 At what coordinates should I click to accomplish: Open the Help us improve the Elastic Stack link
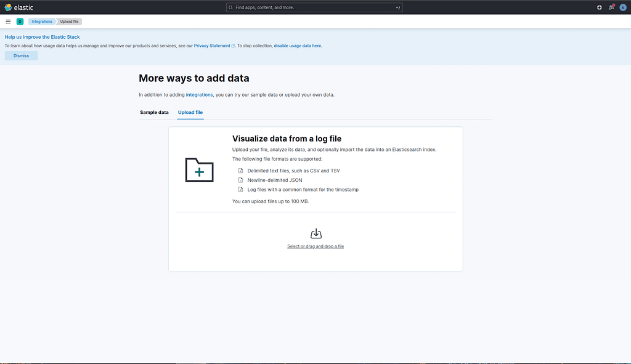[43, 37]
